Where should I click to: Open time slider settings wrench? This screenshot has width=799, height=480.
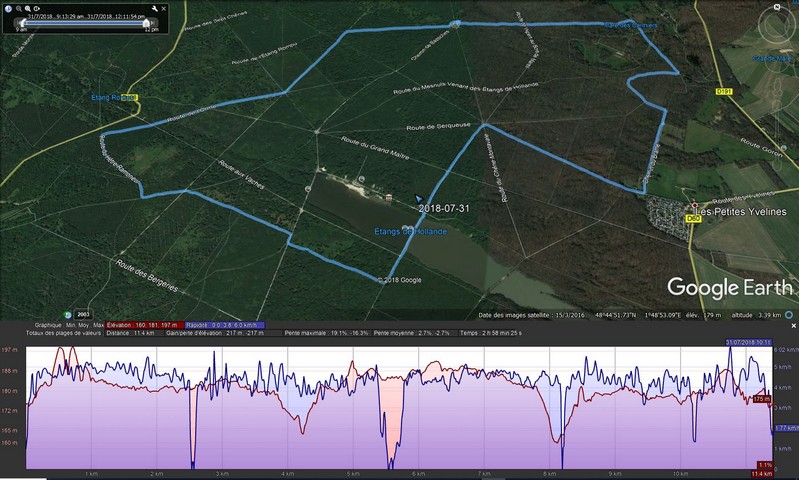(155, 8)
